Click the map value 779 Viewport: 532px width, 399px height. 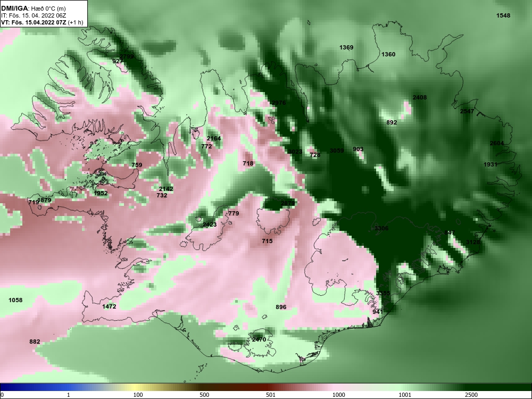click(234, 213)
